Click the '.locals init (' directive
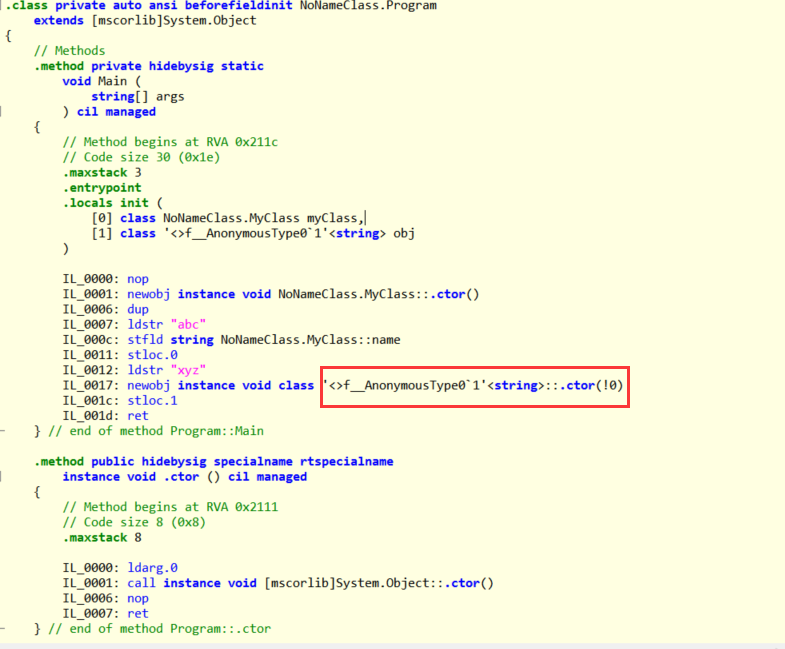The width and height of the screenshot is (785, 649). coord(113,203)
